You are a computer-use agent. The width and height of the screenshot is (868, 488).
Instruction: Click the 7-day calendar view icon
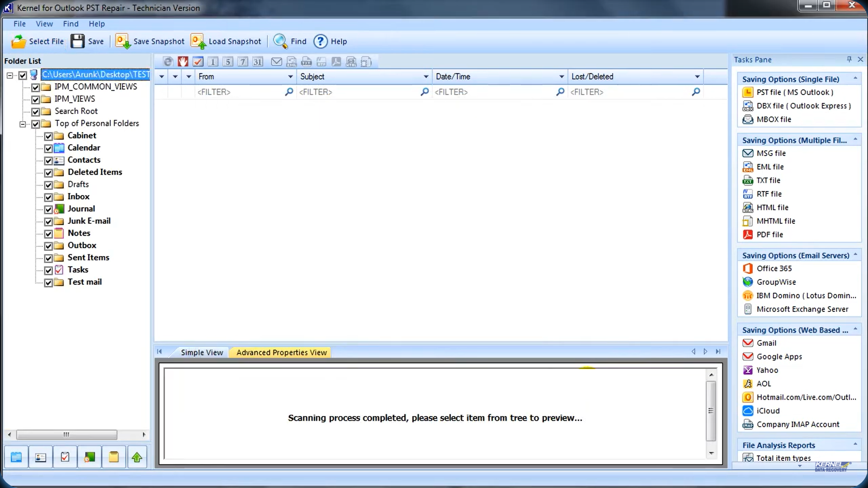tap(243, 62)
